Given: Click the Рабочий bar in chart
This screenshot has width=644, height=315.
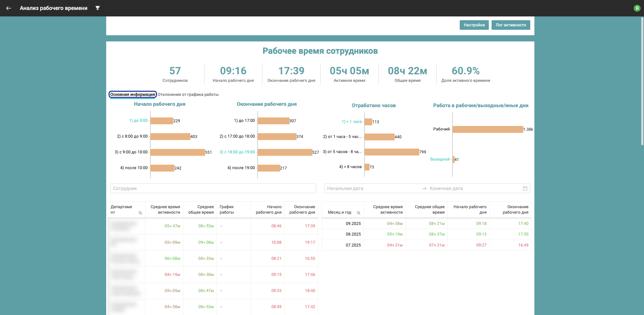Looking at the screenshot, I should coord(487,129).
